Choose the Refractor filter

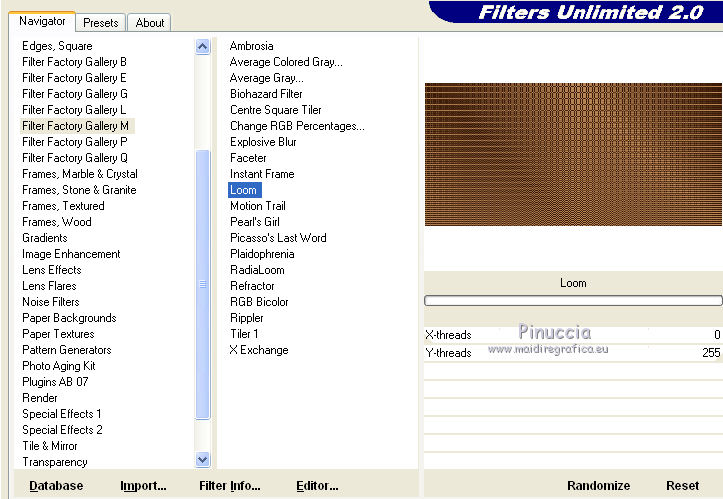tap(252, 286)
